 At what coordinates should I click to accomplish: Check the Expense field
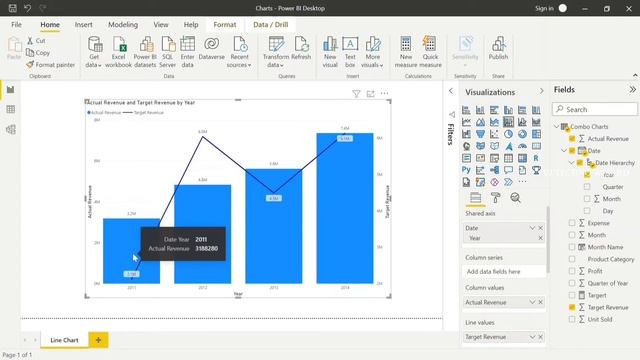[x=572, y=223]
